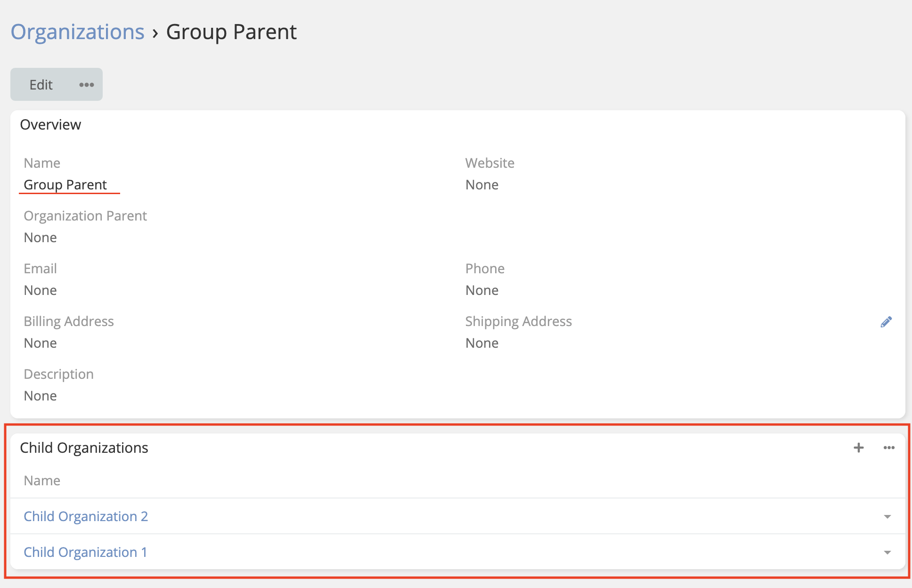Expand dropdown arrow for Child Organization 2
This screenshot has width=912, height=588.
pos(888,517)
